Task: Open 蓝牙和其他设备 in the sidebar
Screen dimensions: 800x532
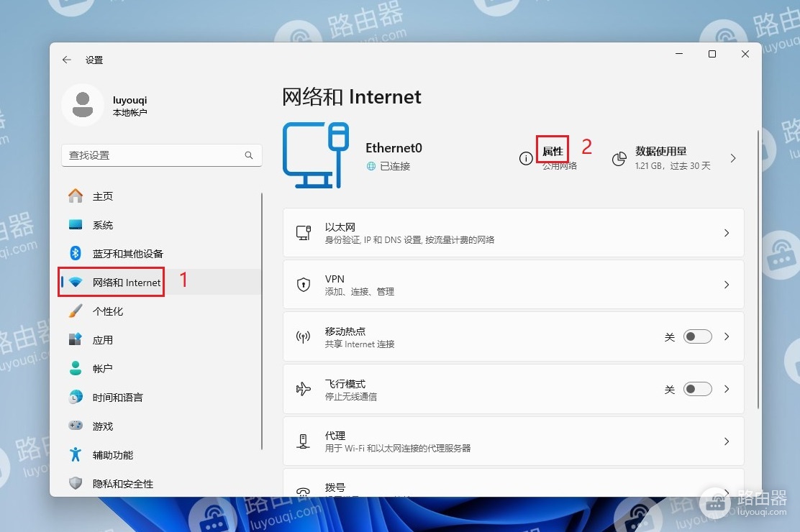Action: [160, 254]
